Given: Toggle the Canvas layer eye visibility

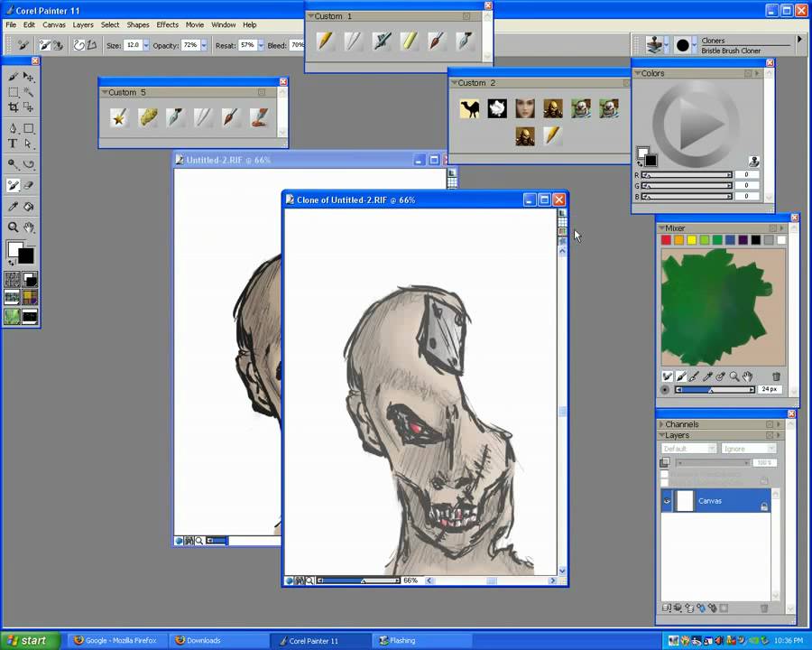Looking at the screenshot, I should [668, 501].
